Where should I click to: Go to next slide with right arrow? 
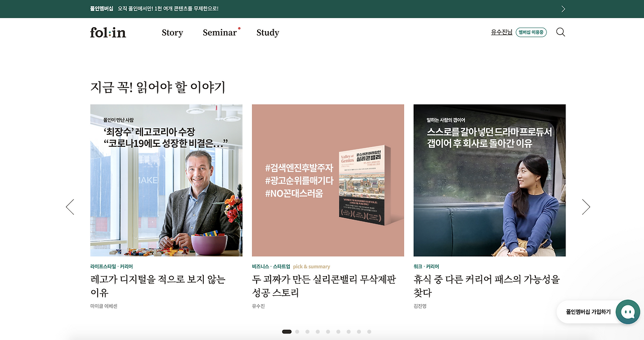586,207
